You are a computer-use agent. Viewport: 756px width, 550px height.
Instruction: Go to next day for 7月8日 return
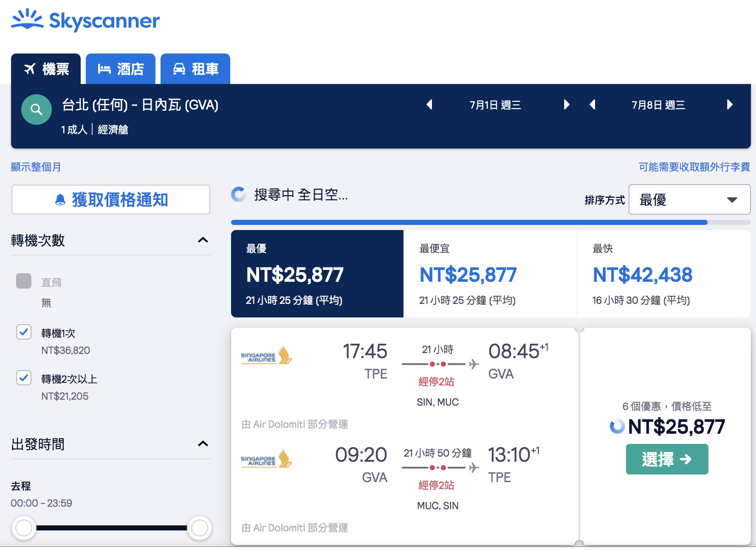point(730,104)
